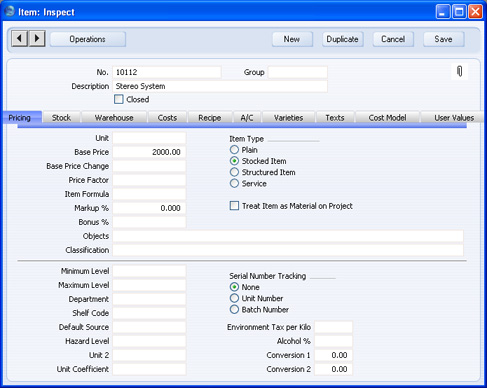
Task: Click the Default Source field
Action: (x=149, y=327)
